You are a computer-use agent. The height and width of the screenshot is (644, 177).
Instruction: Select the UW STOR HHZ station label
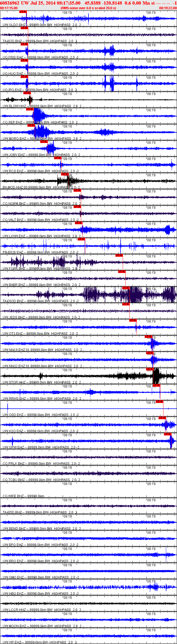coord(14,382)
